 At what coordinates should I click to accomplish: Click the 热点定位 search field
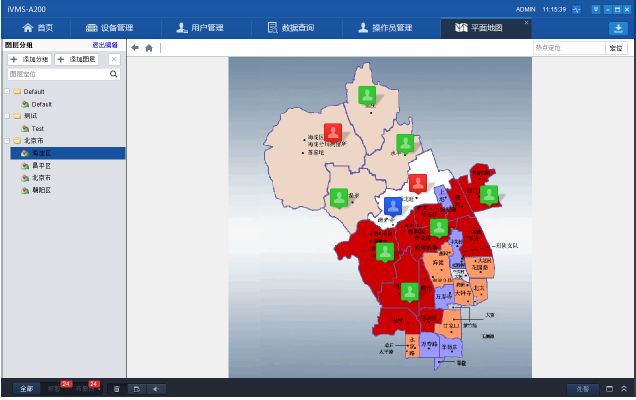click(x=568, y=47)
